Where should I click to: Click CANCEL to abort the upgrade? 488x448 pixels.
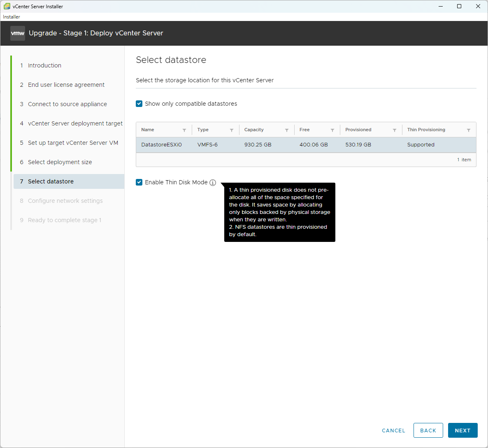pos(393,430)
